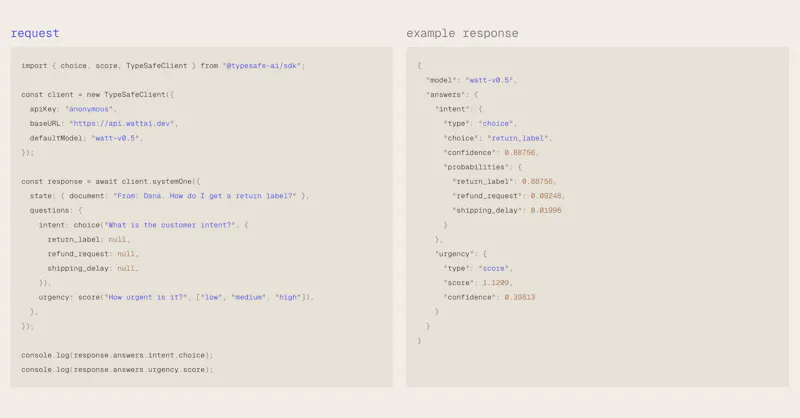
Task: Click the 'questions: {' line in request
Action: click(x=56, y=210)
